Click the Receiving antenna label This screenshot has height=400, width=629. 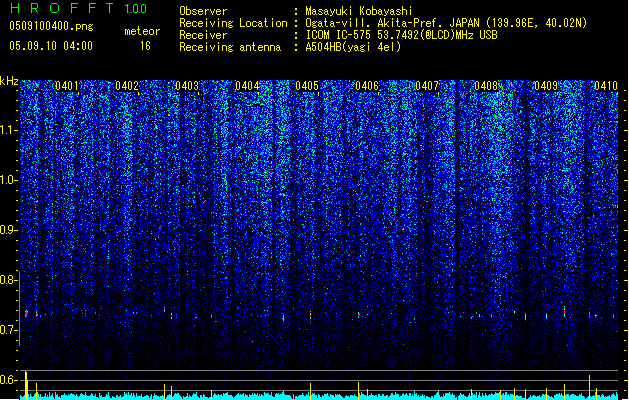[230, 47]
